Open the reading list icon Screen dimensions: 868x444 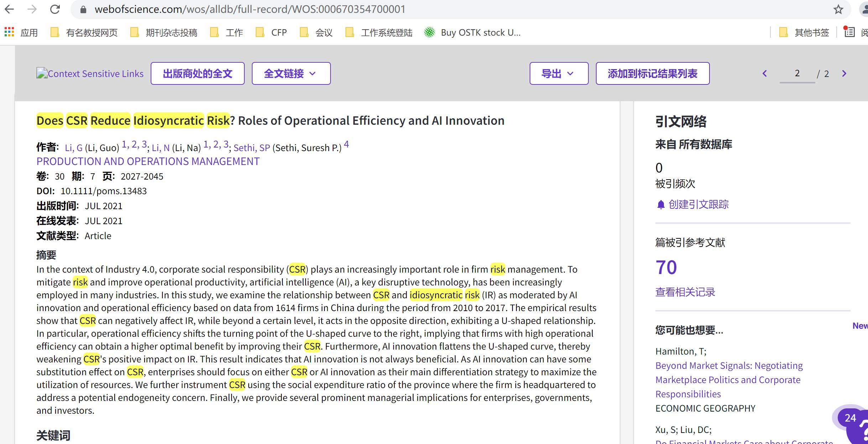click(849, 32)
